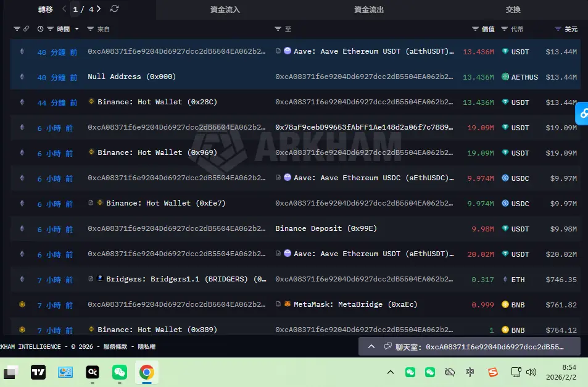Click contract icon before Bridgers entry
Screen dimensions: 588x387
[91, 278]
